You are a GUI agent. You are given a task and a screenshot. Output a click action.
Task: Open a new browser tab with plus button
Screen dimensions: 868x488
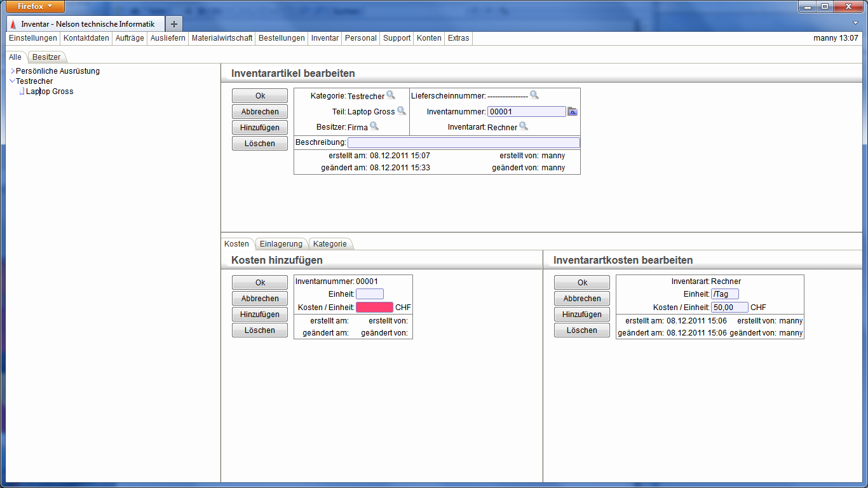tap(173, 24)
